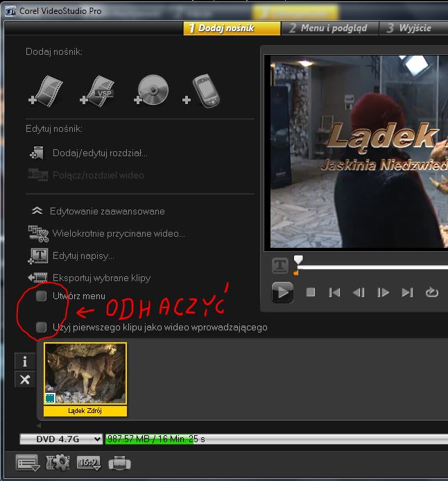This screenshot has width=448, height=481.
Task: Open Dodaj/edytuj rozdział
Action: [100, 153]
